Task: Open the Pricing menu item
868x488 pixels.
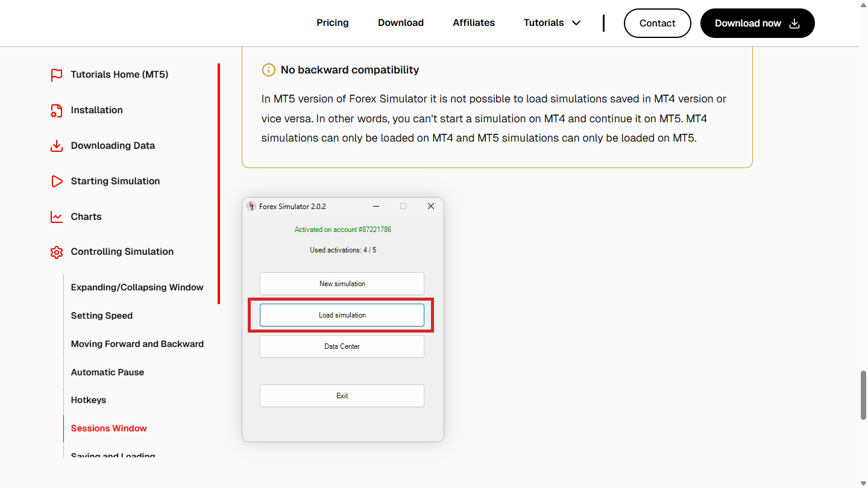Action: pyautogui.click(x=333, y=23)
